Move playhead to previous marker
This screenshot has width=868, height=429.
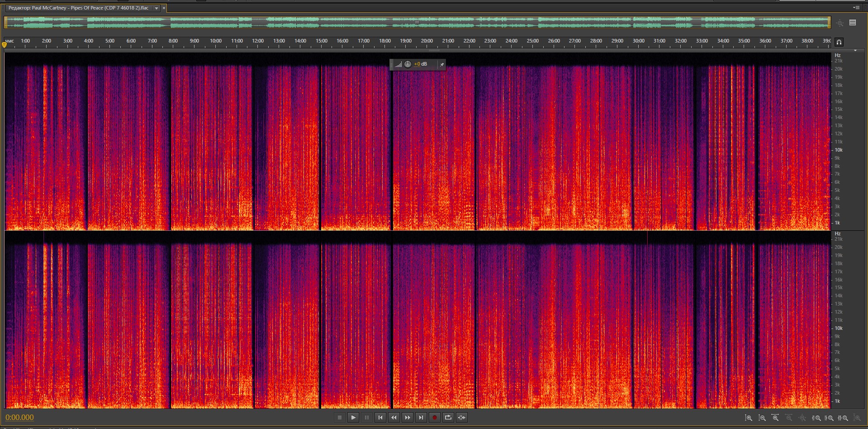tap(380, 418)
